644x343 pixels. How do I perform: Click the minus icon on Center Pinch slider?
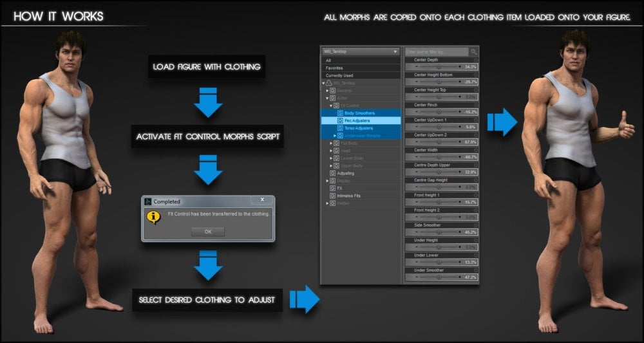pyautogui.click(x=417, y=111)
